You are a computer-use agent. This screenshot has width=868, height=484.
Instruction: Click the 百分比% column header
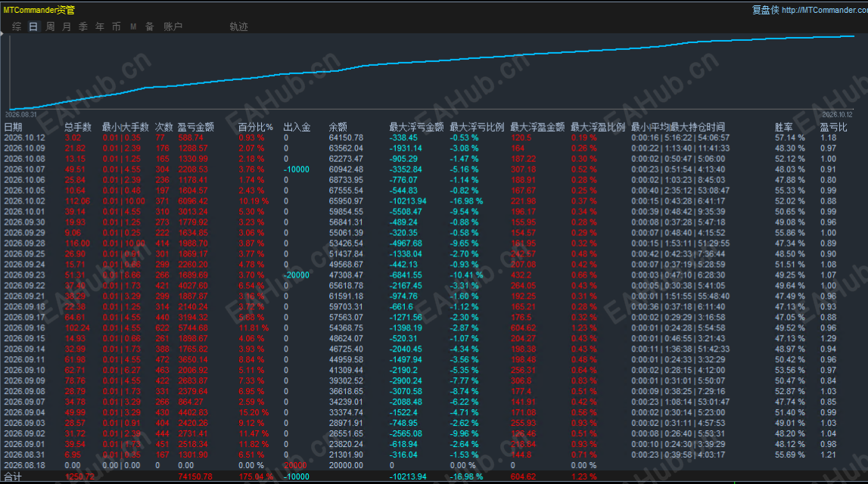pyautogui.click(x=256, y=127)
